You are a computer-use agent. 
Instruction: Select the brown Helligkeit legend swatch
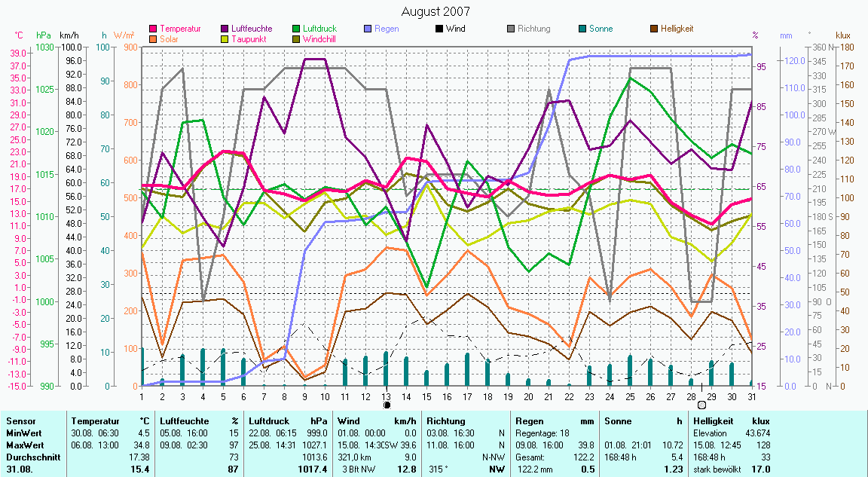point(654,29)
